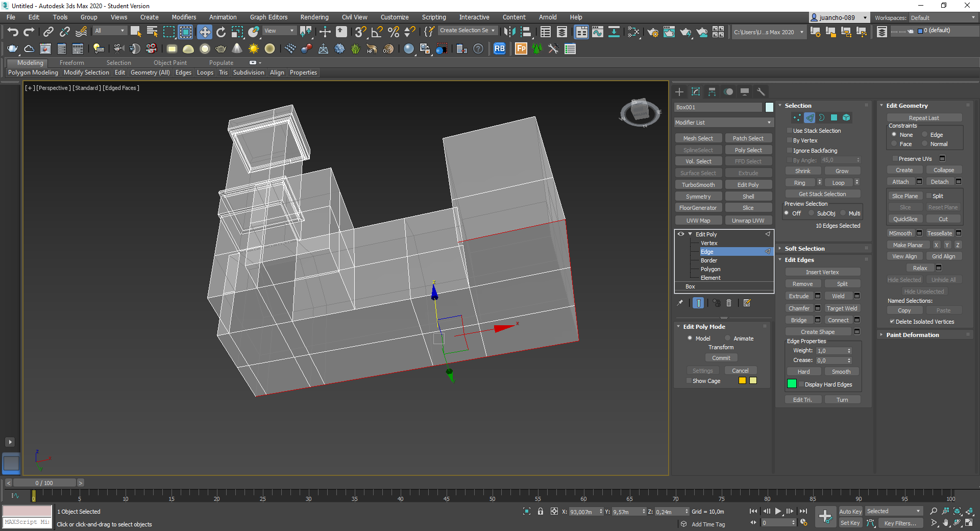Enable Ignore Backfacing checkbox
Screen dimensions: 980x531
[x=790, y=151]
